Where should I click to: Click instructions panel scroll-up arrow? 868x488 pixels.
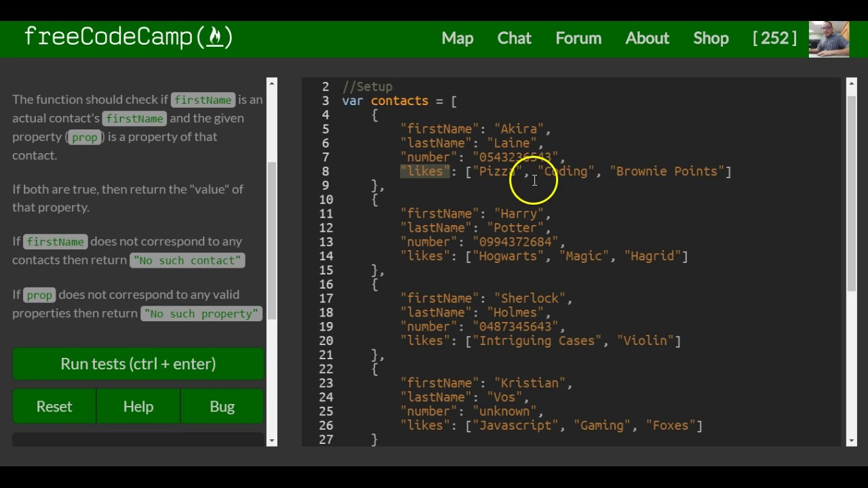[272, 83]
